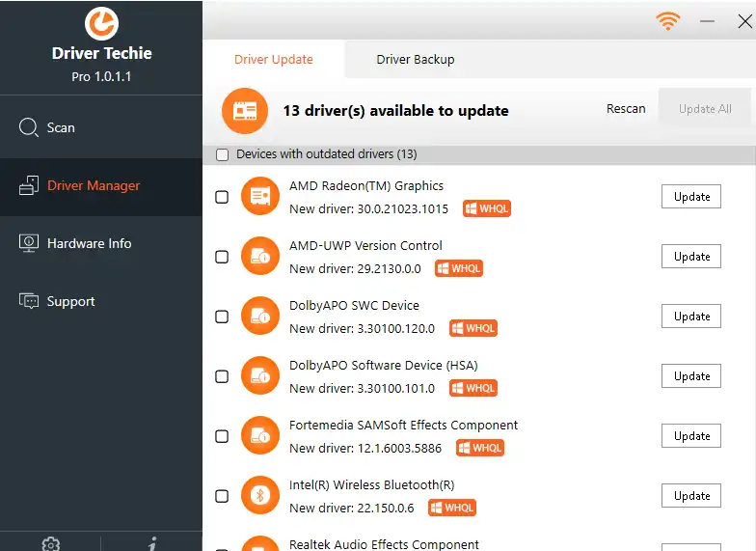This screenshot has width=756, height=551.
Task: Open the Support page in sidebar
Action: pos(70,301)
